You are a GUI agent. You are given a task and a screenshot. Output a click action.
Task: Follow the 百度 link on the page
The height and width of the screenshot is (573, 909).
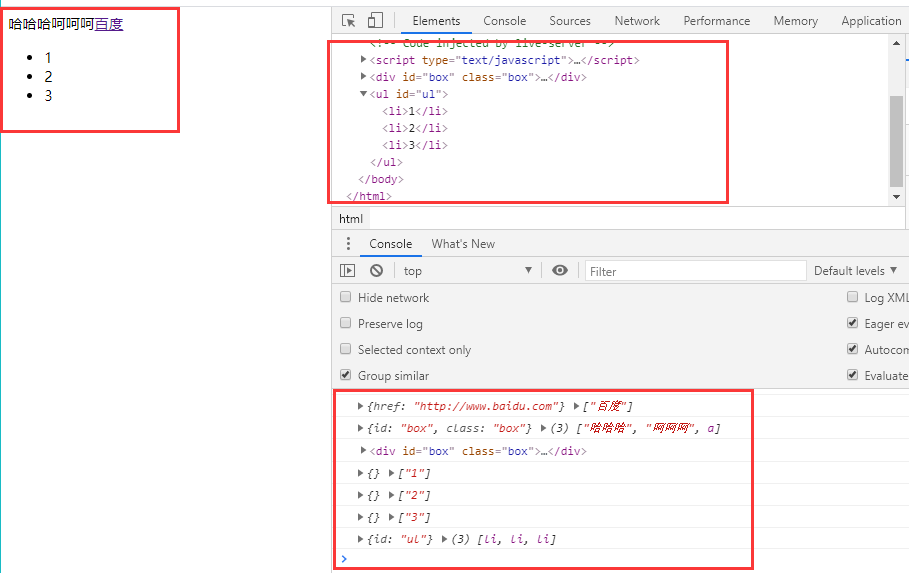[x=109, y=24]
